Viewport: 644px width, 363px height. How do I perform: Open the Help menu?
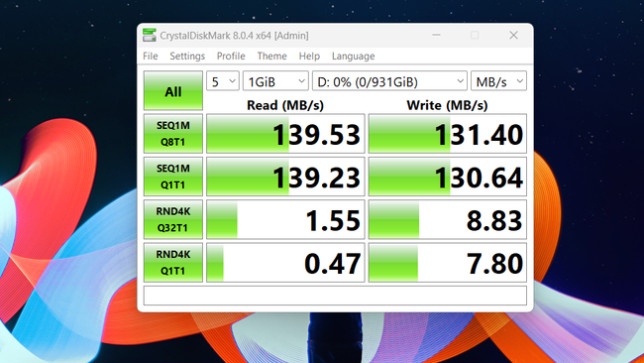click(309, 56)
